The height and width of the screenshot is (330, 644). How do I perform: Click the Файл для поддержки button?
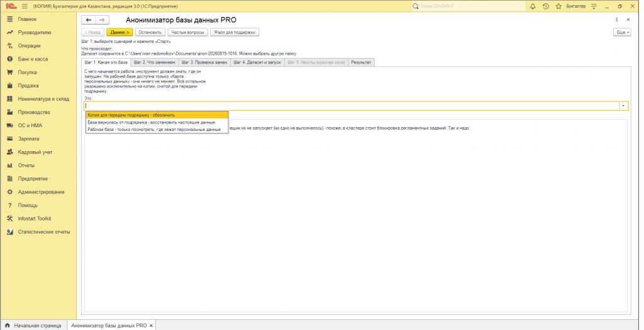tap(235, 32)
